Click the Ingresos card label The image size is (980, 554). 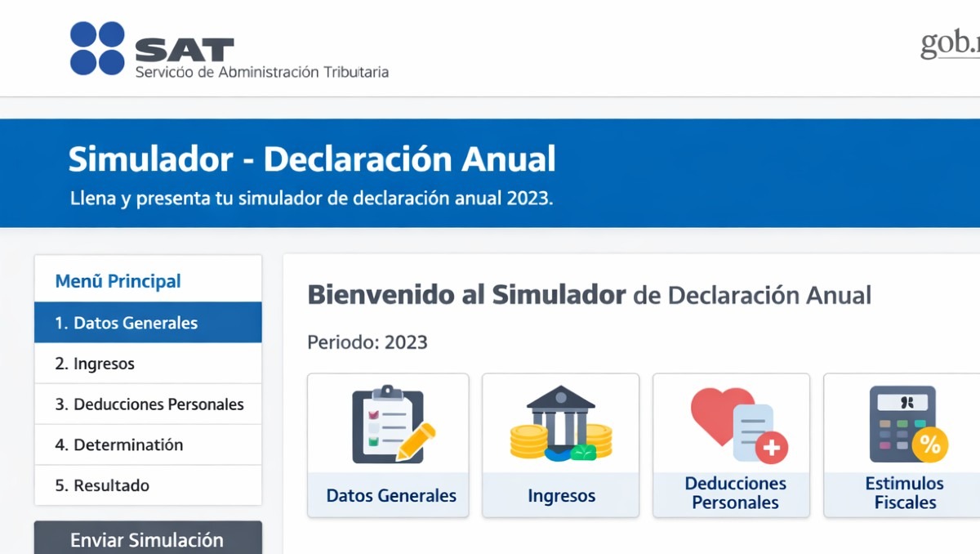click(x=560, y=495)
